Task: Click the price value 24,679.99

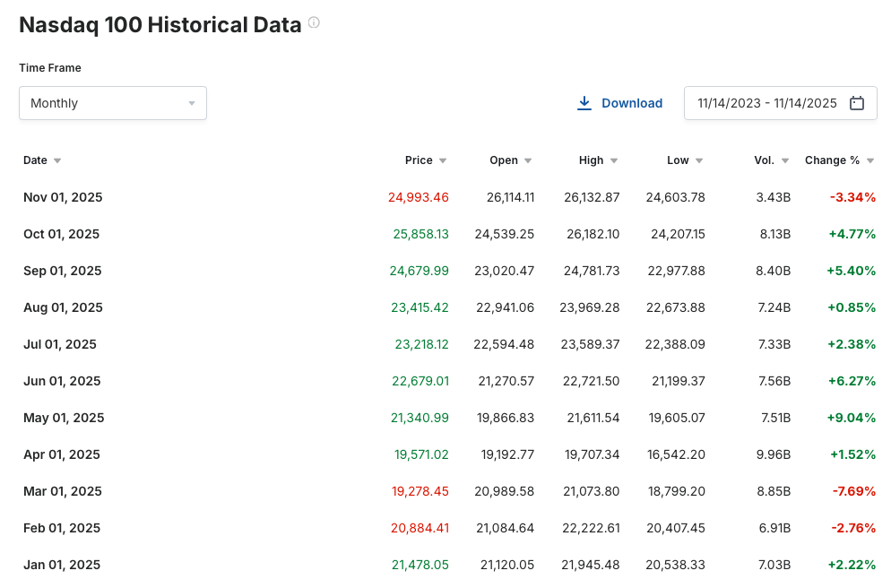Action: [419, 271]
